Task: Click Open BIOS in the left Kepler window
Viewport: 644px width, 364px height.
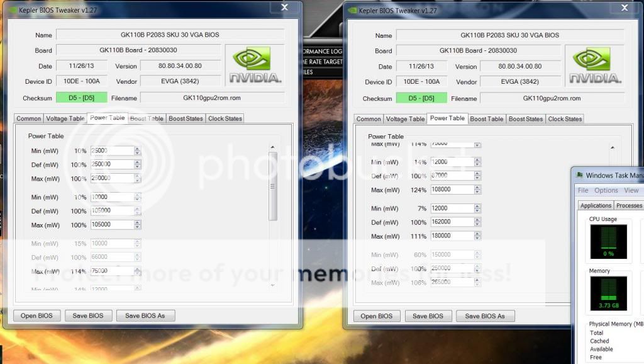Action: pos(36,316)
